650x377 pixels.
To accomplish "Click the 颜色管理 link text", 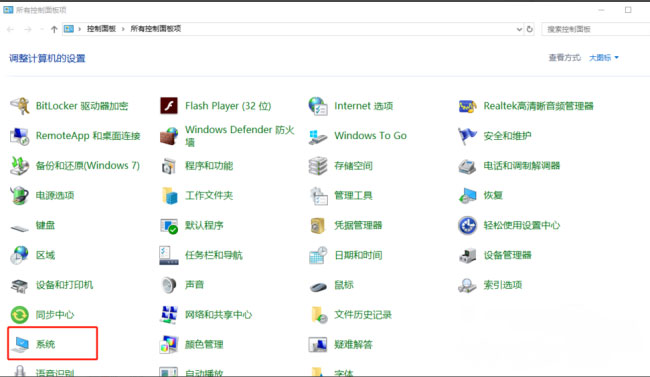I will tap(204, 344).
